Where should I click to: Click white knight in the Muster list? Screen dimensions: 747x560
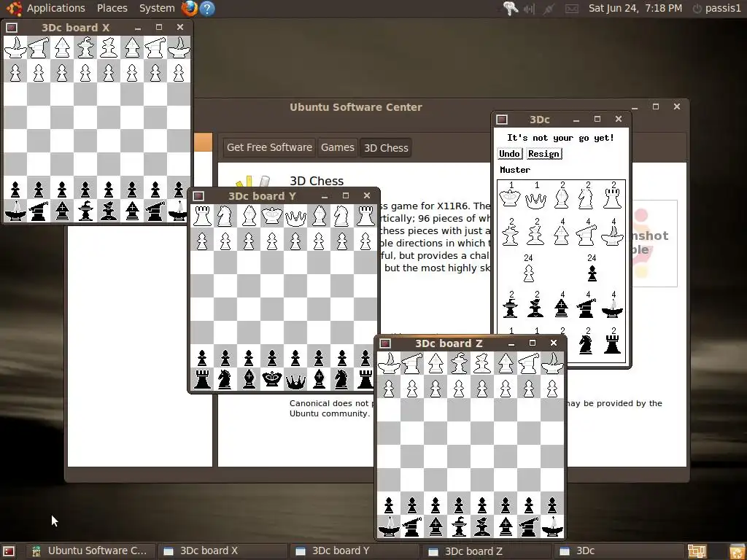(x=586, y=198)
